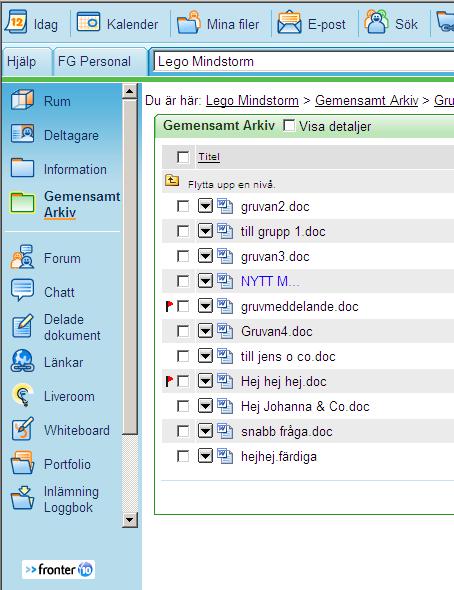This screenshot has width=454, height=590.
Task: Click the Flytta upp en nivå folder icon
Action: tap(172, 181)
